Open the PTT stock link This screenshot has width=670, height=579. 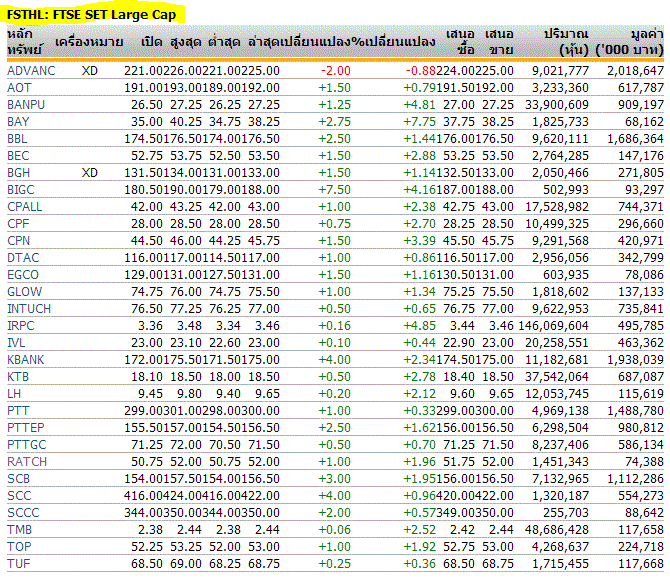tap(18, 411)
